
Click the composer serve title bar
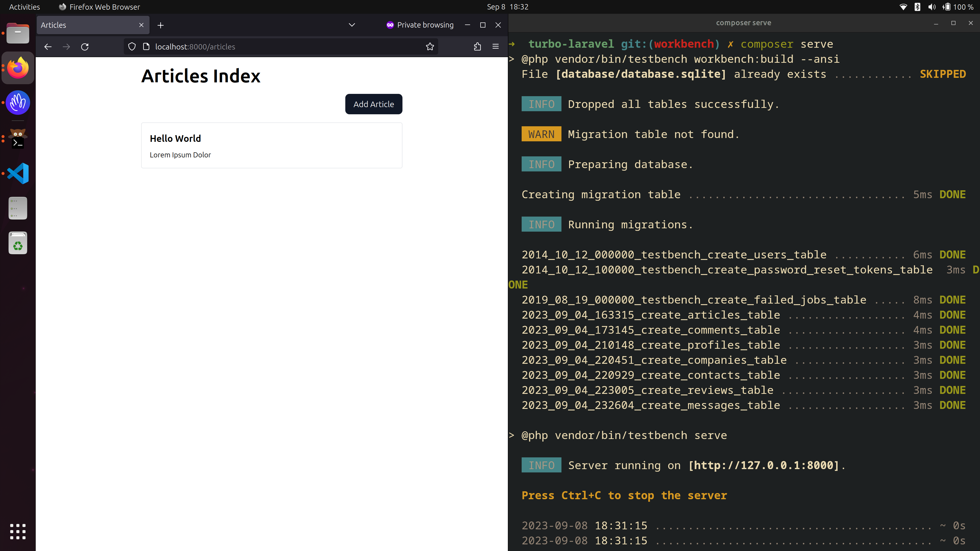(743, 23)
